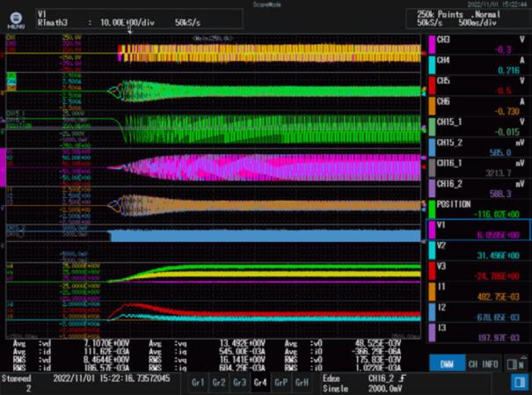Viewport: 532px width, 395px height.
Task: Click the RMS i0 measurement row
Action: click(343, 368)
